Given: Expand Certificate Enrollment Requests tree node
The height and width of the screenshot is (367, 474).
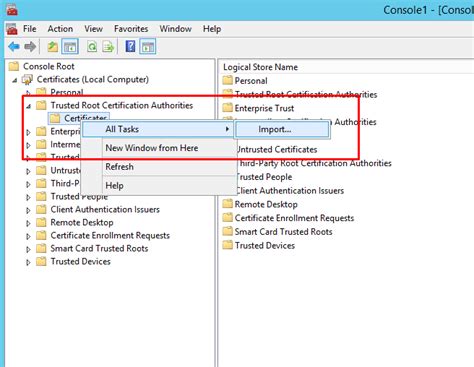Looking at the screenshot, I should click(x=28, y=236).
